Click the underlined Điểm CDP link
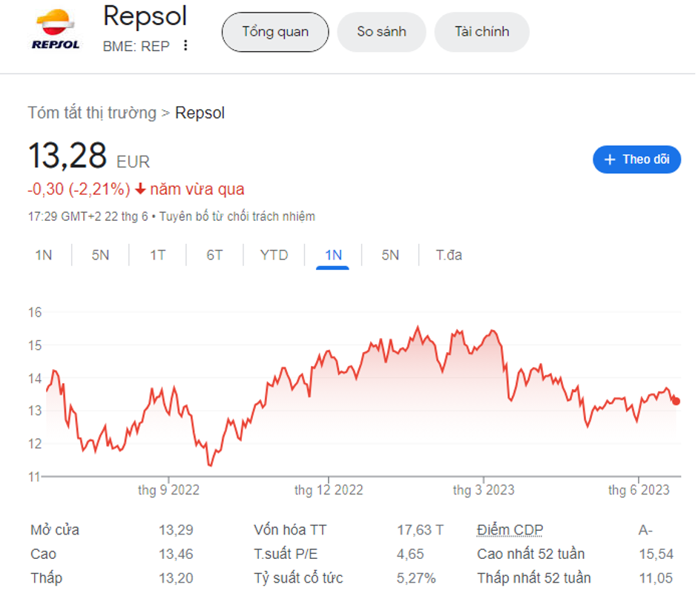The image size is (698, 616). (510, 529)
